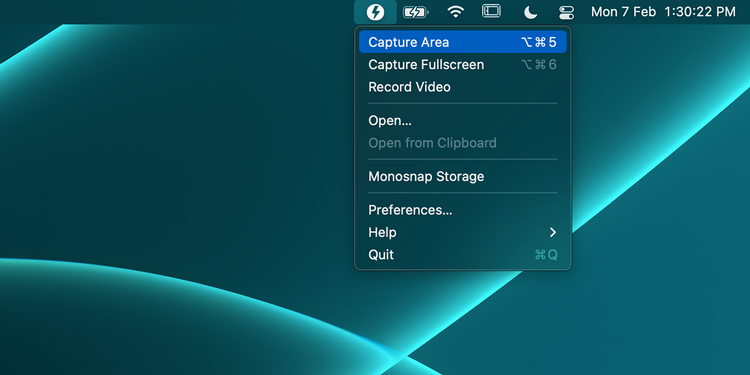Click the Monosnap lightning bolt menu bar icon

pyautogui.click(x=375, y=12)
